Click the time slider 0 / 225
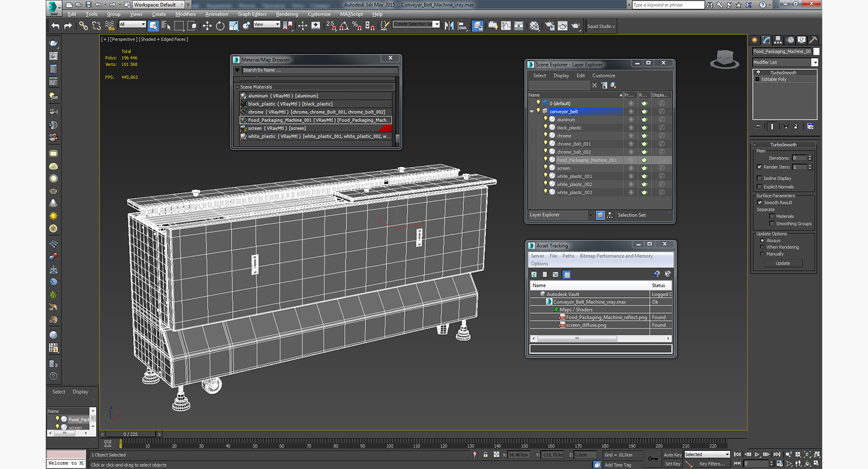This screenshot has height=469, width=868. point(130,434)
